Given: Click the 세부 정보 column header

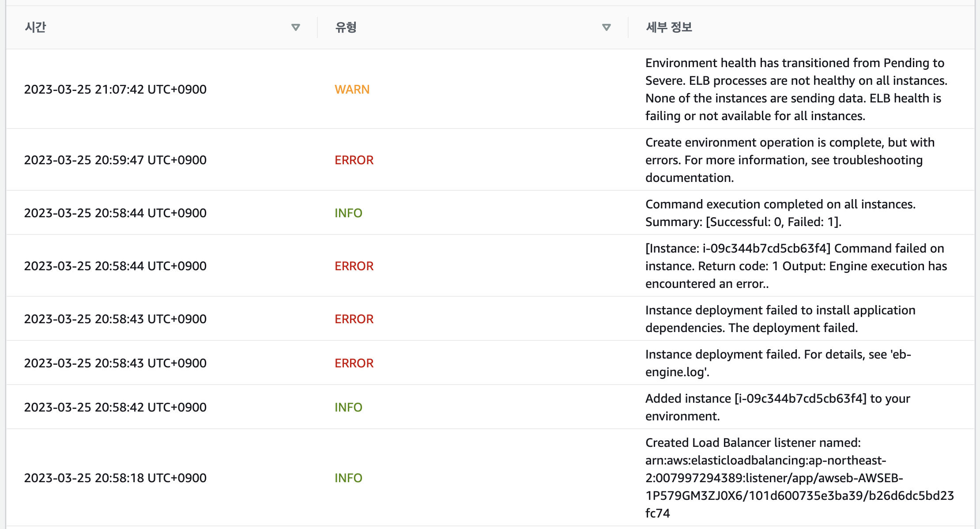Looking at the screenshot, I should tap(669, 27).
